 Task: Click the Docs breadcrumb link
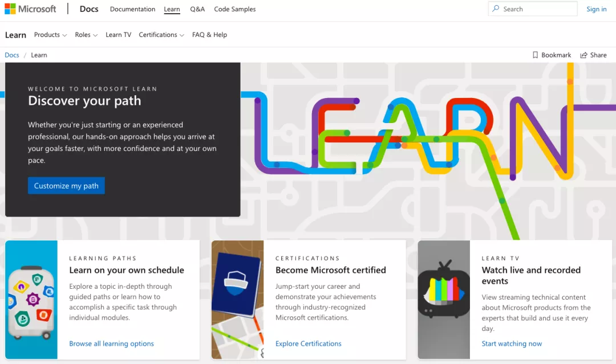pos(12,55)
